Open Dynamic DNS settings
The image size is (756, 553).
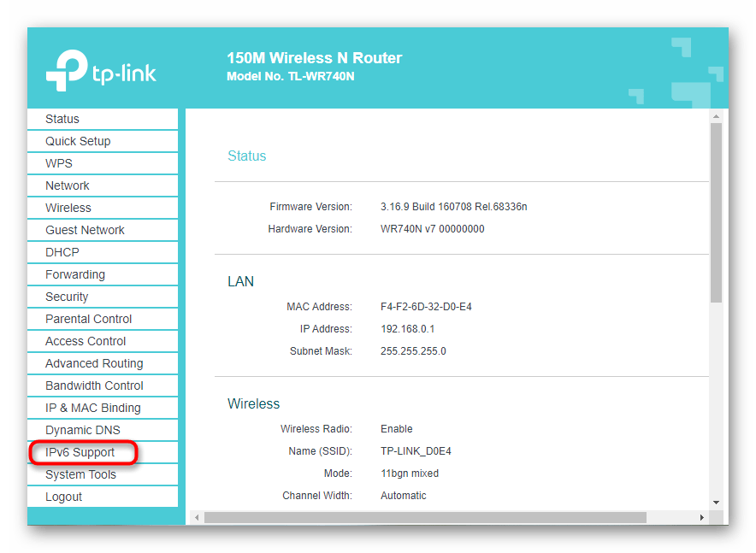point(83,430)
